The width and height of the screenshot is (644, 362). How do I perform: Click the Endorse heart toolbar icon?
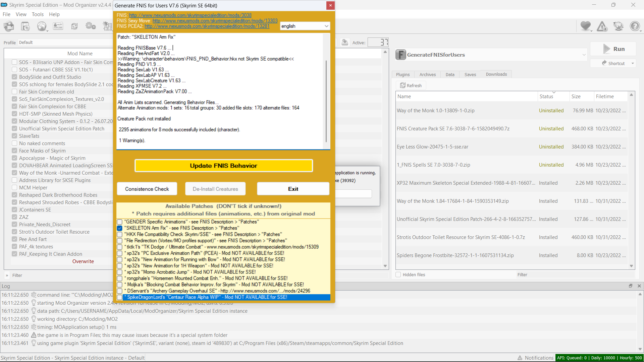[x=586, y=26]
